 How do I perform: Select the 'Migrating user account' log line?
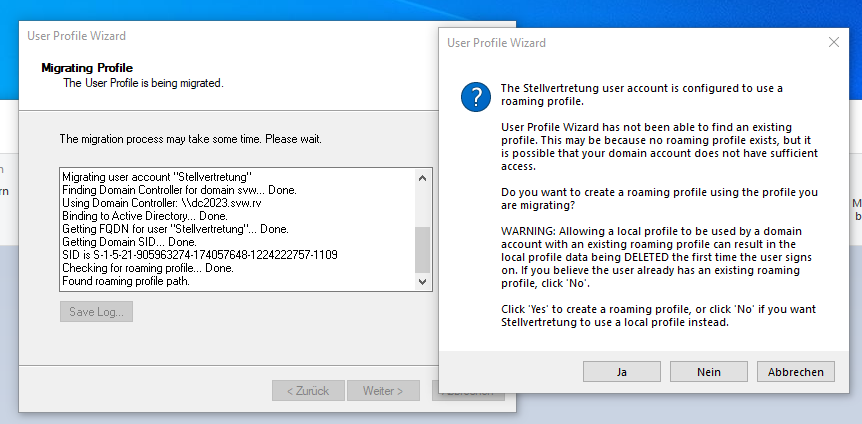(155, 177)
